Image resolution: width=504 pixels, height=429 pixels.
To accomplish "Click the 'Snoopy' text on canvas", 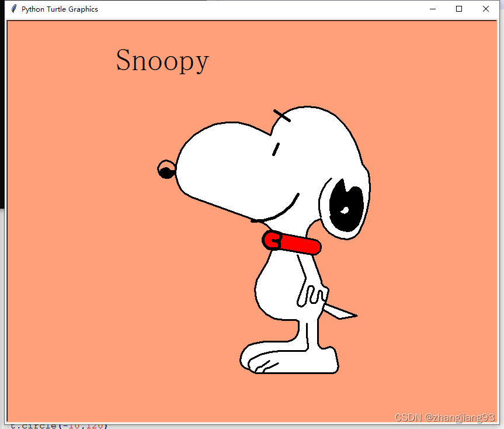I will (x=162, y=60).
